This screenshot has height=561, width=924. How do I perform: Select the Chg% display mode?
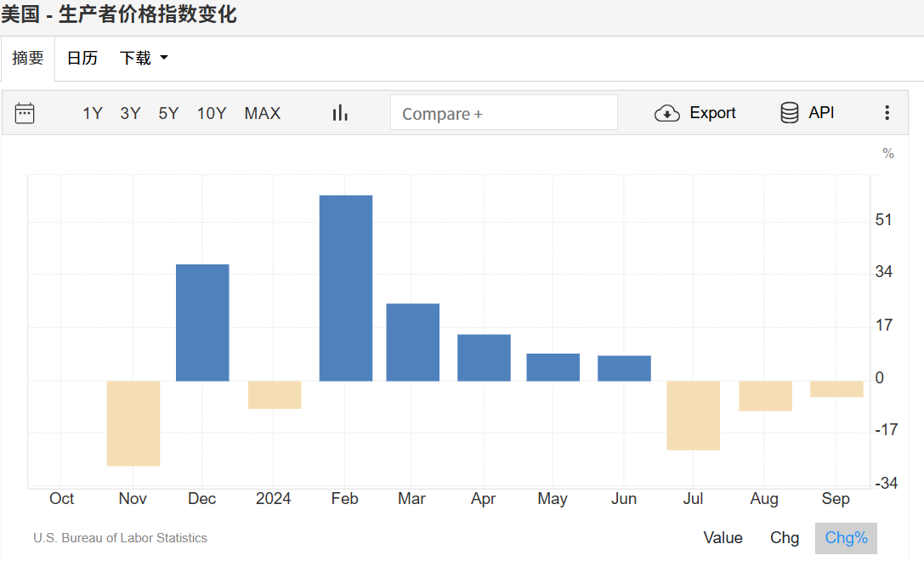pyautogui.click(x=846, y=538)
